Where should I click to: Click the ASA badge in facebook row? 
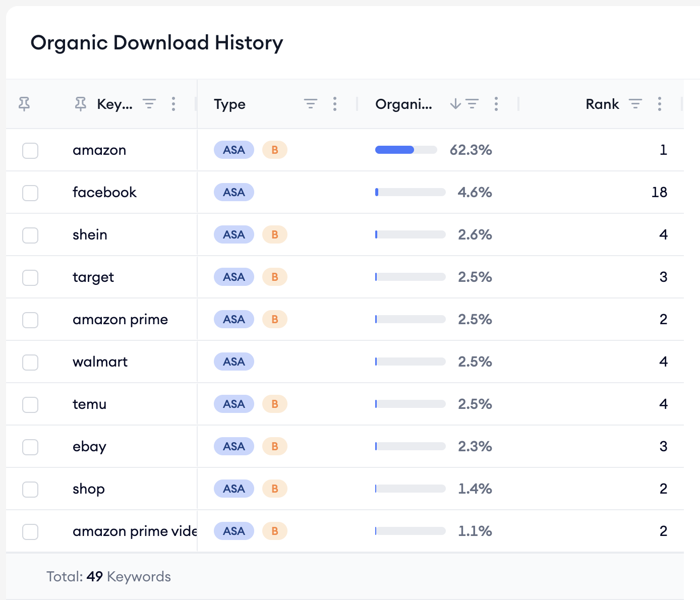234,192
